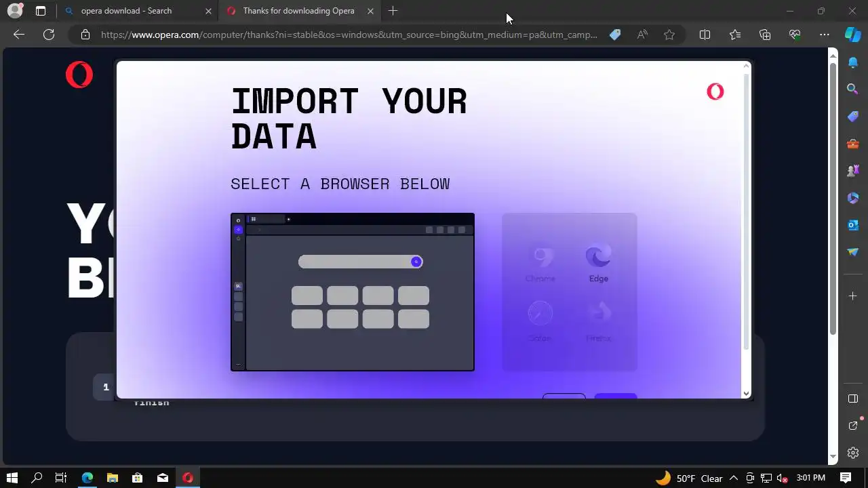Open the weather 50°F Clear widget
The height and width of the screenshot is (488, 868).
[x=689, y=478]
